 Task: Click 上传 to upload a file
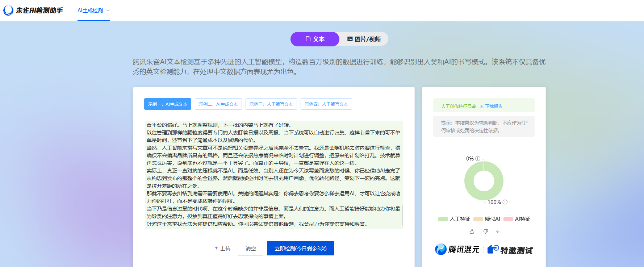[222, 249]
